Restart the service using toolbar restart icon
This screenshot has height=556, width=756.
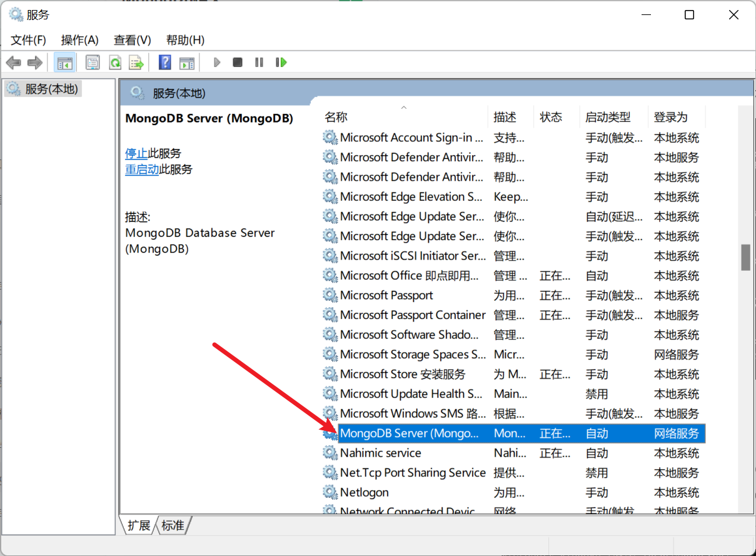[281, 63]
